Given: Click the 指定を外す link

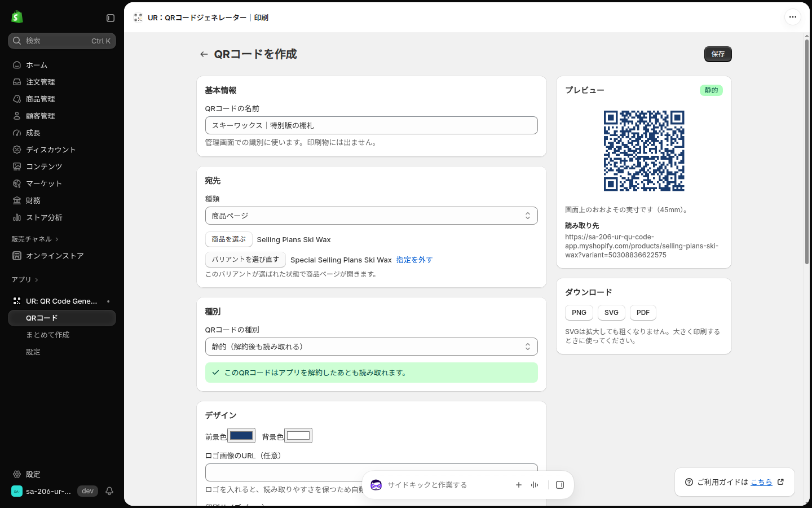Looking at the screenshot, I should click(x=414, y=260).
